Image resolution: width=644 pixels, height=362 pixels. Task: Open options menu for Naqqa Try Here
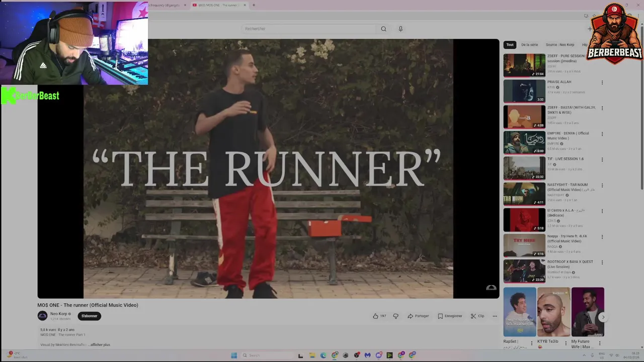pos(602,237)
